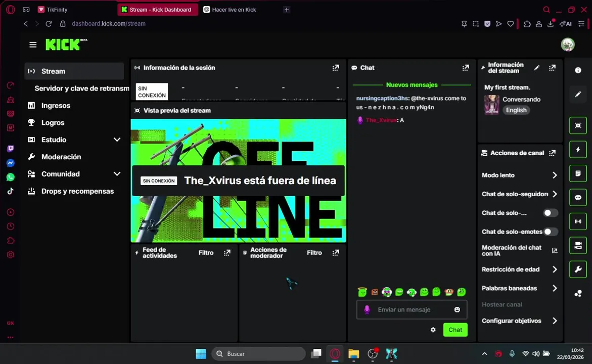Pop out the Chat panel
Screen dimensions: 592x364
click(x=466, y=68)
